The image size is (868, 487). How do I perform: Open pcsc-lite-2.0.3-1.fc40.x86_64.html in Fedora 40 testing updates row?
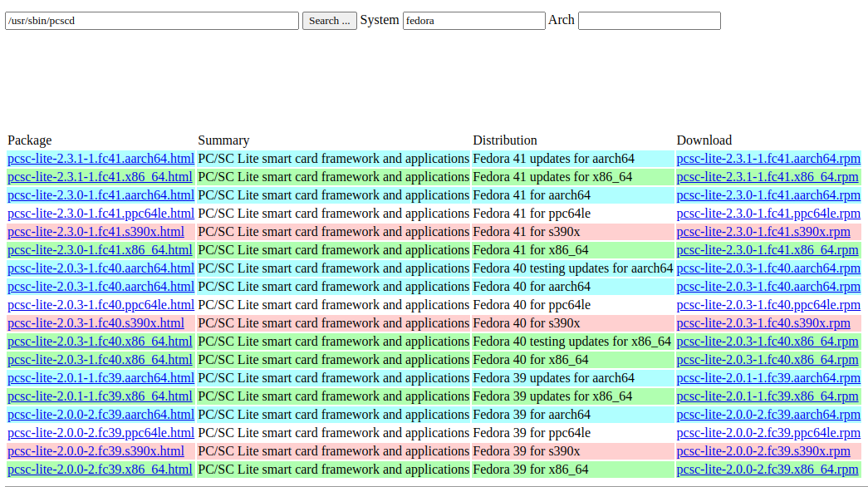pos(100,342)
